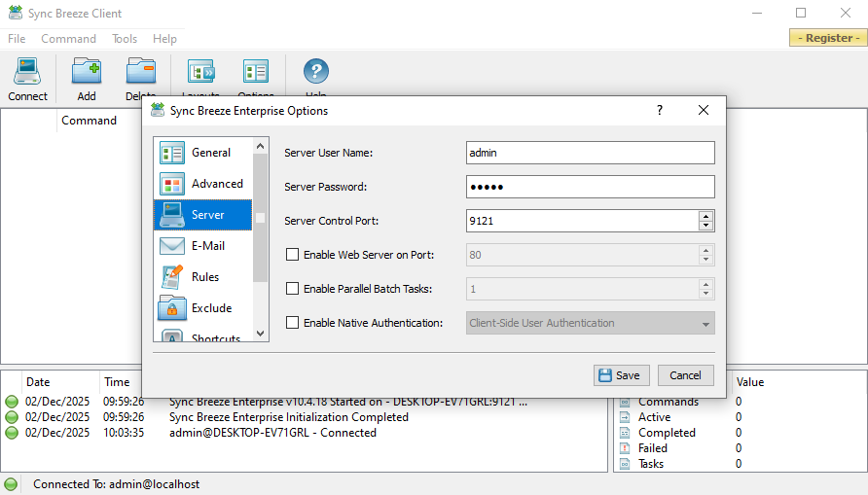Save the server options
Screen dimensions: 868x495
[x=619, y=375]
